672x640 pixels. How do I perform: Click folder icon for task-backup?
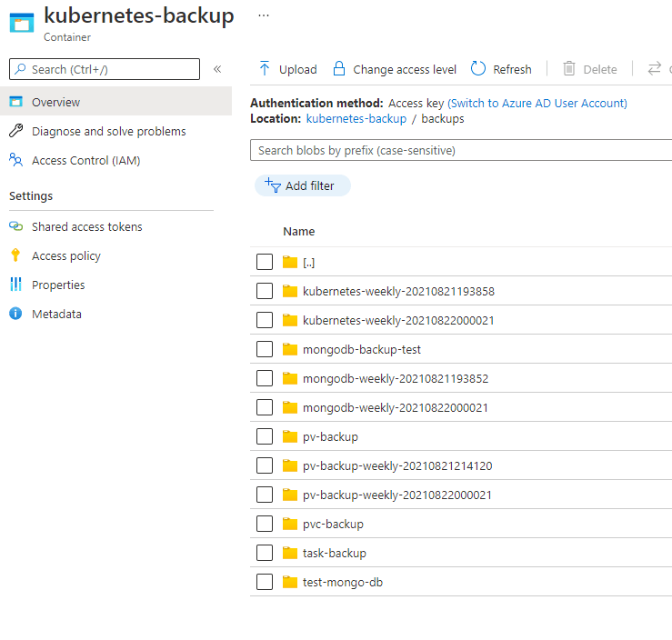[290, 553]
